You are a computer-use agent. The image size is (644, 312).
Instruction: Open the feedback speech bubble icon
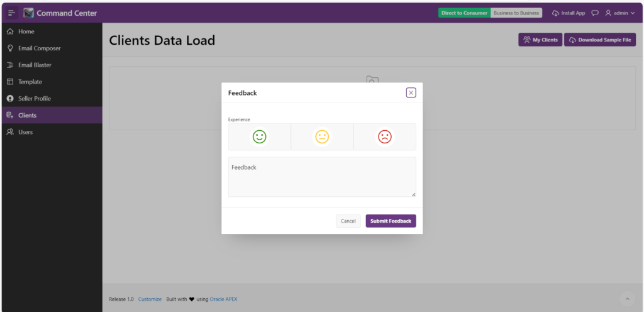[595, 13]
